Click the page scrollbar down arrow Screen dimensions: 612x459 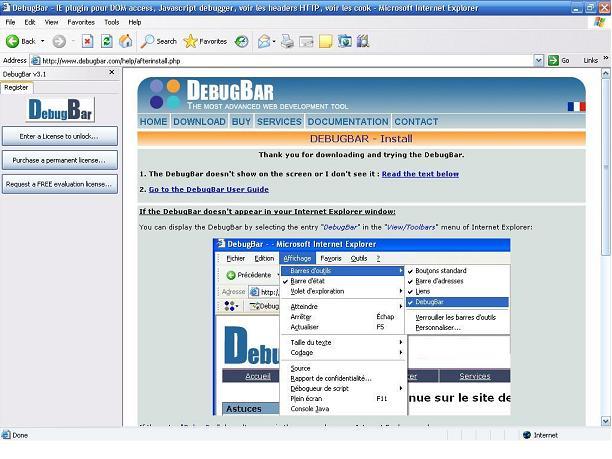coord(605,421)
